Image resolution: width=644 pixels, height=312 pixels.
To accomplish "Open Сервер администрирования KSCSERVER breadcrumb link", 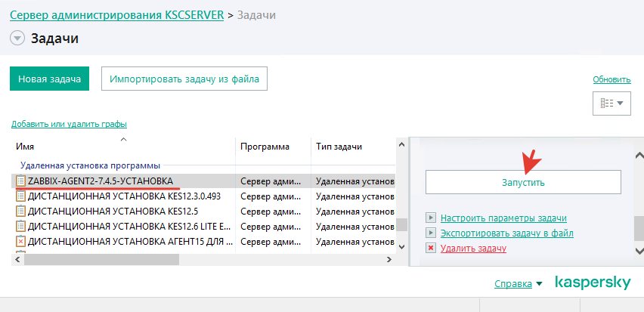I will point(117,16).
